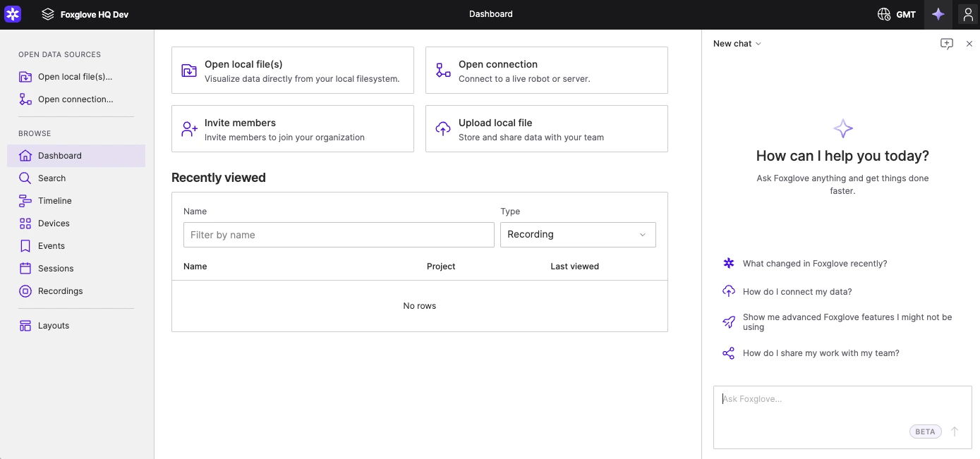Close the chat panel

click(x=969, y=44)
